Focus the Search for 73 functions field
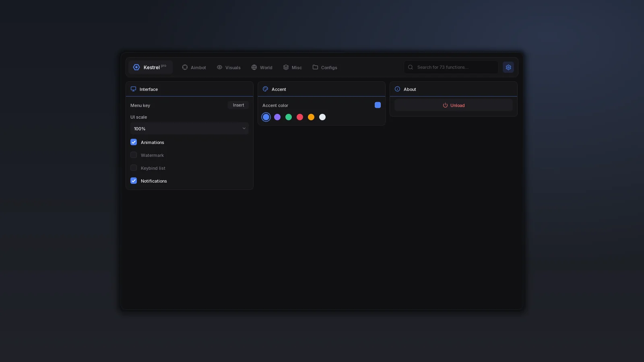The height and width of the screenshot is (362, 644). pos(451,67)
